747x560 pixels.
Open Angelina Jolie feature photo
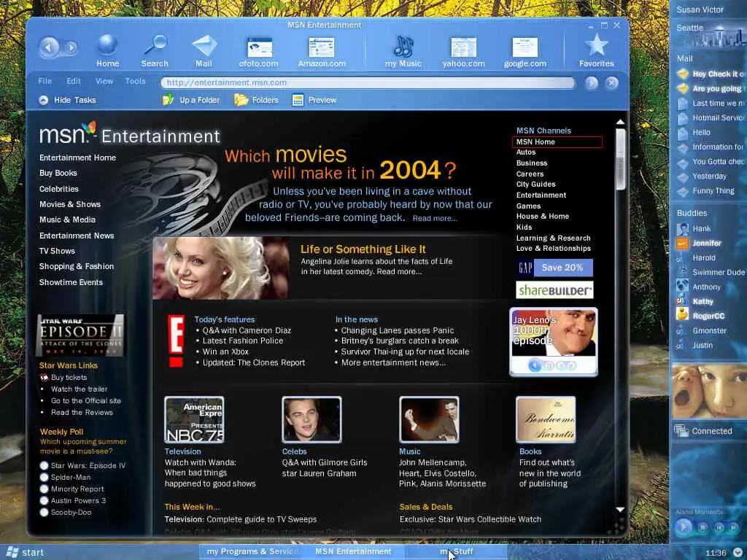pyautogui.click(x=220, y=268)
